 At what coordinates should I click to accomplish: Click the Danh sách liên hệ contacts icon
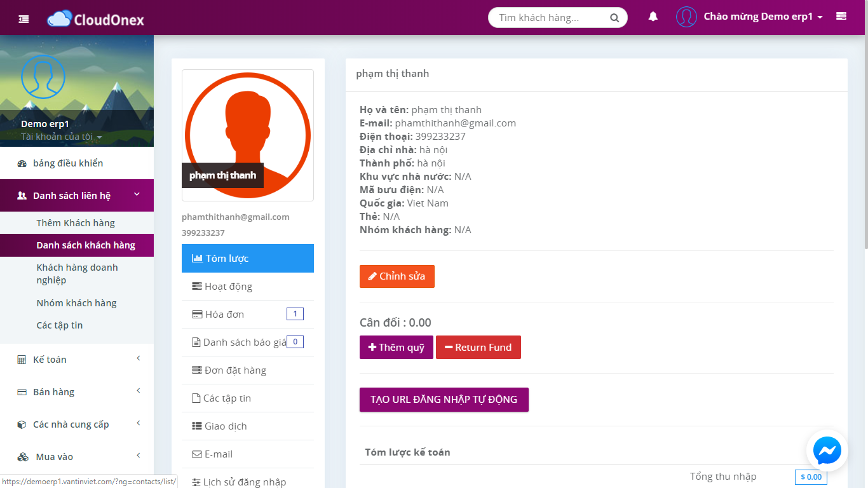coord(22,196)
